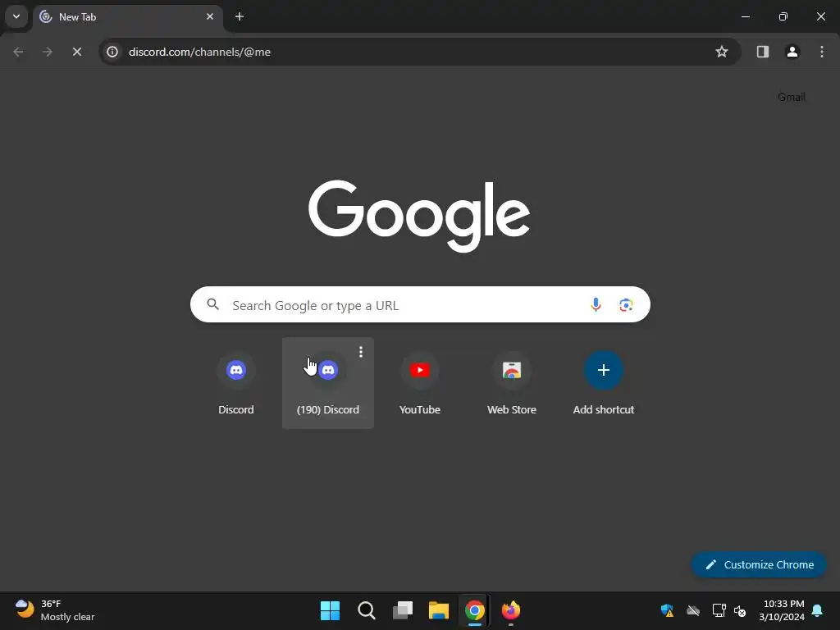Image resolution: width=840 pixels, height=630 pixels.
Task: Open a new tab with plus button
Action: click(240, 16)
